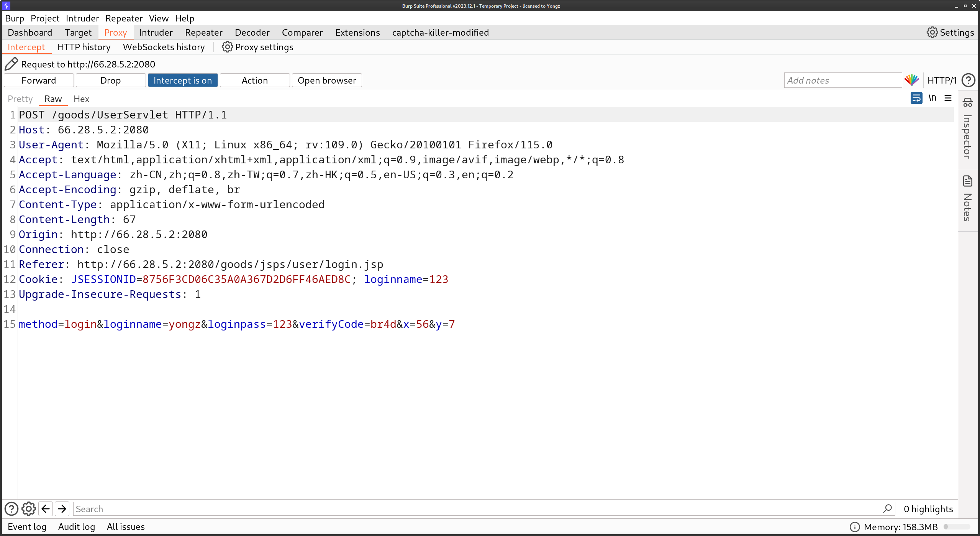Toggle the Intercept is on button
Viewport: 980px width, 536px height.
[x=183, y=80]
